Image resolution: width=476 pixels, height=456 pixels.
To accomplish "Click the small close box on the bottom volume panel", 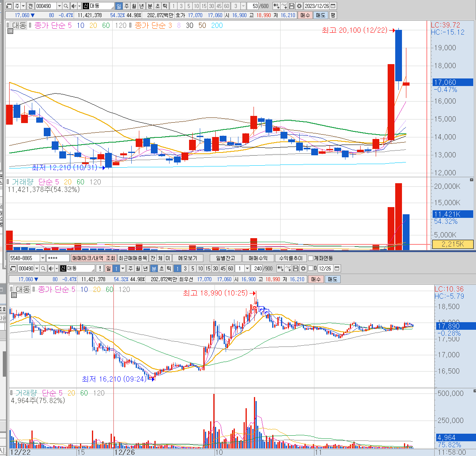I will click(474, 391).
